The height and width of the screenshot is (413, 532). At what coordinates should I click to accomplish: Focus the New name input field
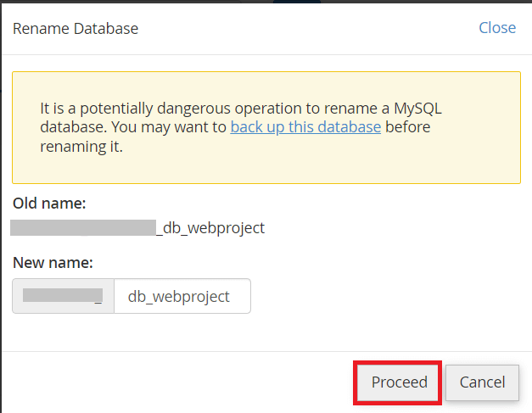point(182,296)
